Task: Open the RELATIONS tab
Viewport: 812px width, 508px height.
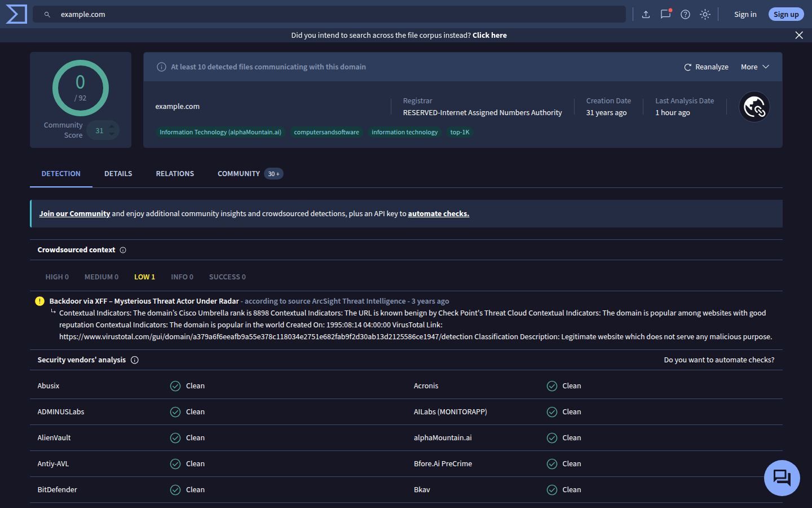Action: point(175,174)
